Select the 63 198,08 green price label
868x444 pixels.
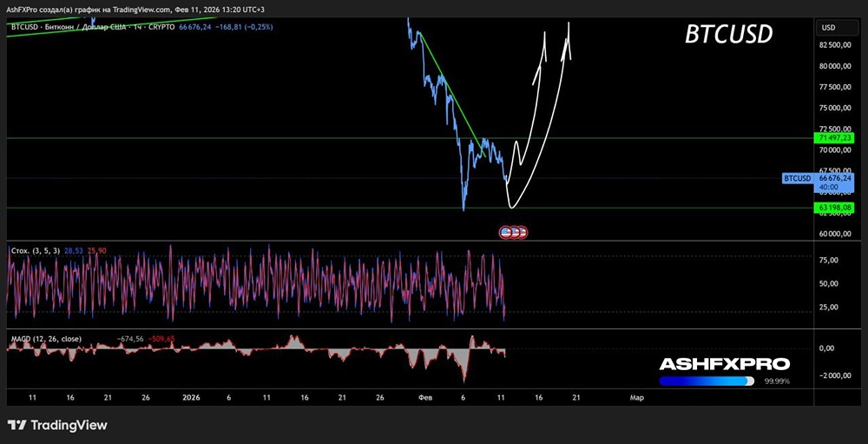[x=835, y=208]
